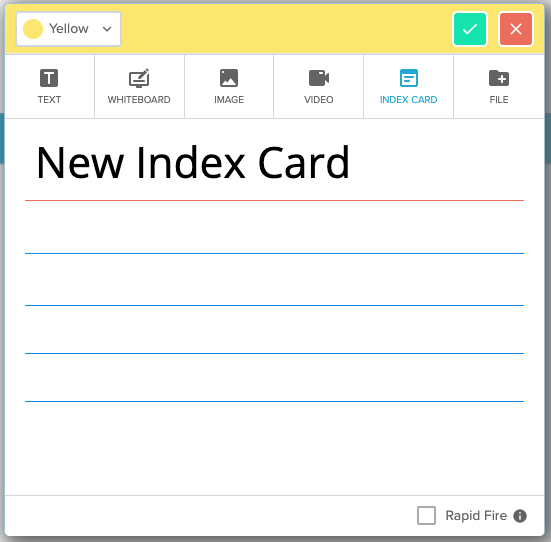Open the Yellow color dropdown

tap(69, 29)
